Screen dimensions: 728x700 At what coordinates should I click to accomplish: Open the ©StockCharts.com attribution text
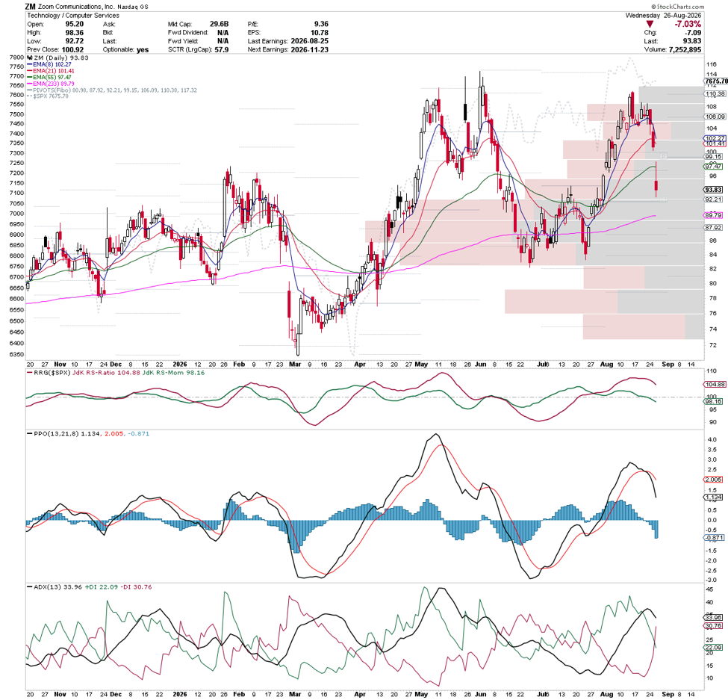pos(677,7)
